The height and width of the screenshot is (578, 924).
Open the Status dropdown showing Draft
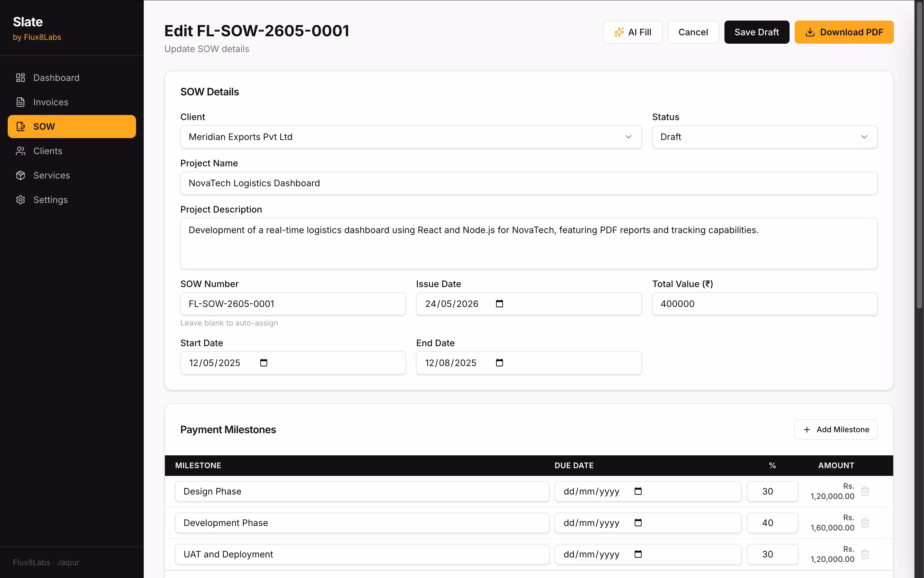click(765, 137)
